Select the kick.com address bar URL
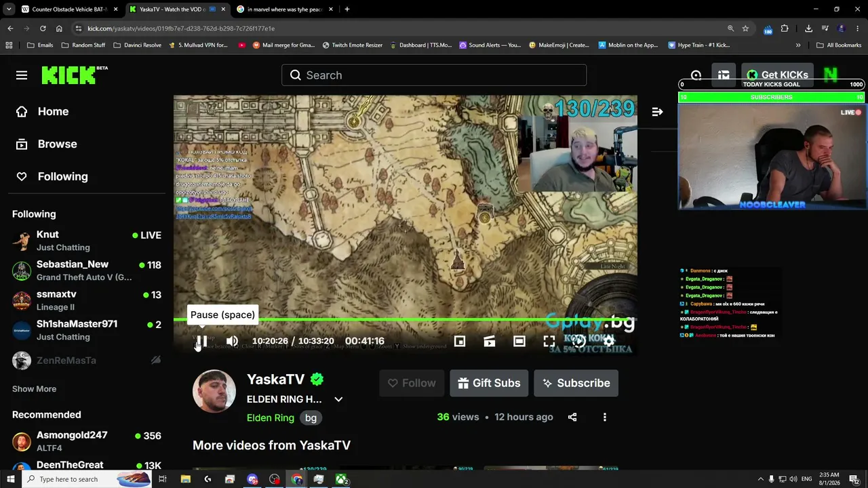Screen dimensions: 868x488 coord(181,28)
